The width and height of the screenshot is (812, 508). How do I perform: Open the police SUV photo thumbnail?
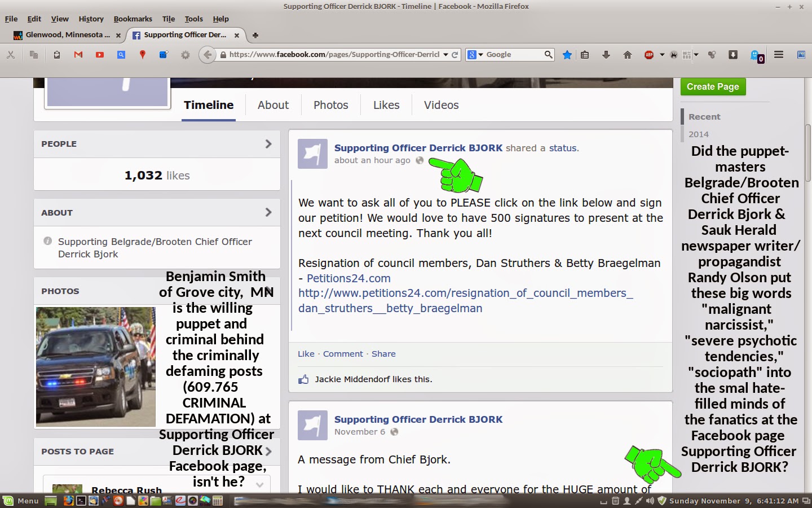pos(96,367)
